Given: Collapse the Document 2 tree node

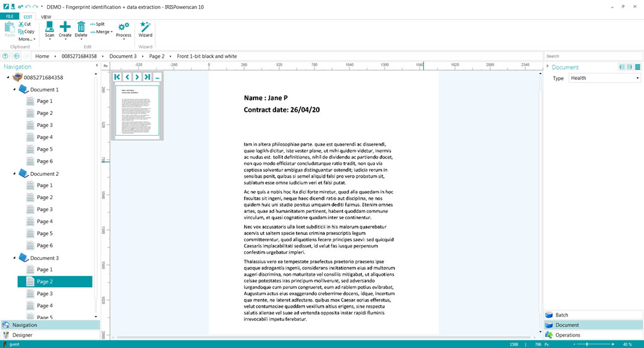Looking at the screenshot, I should pos(14,174).
